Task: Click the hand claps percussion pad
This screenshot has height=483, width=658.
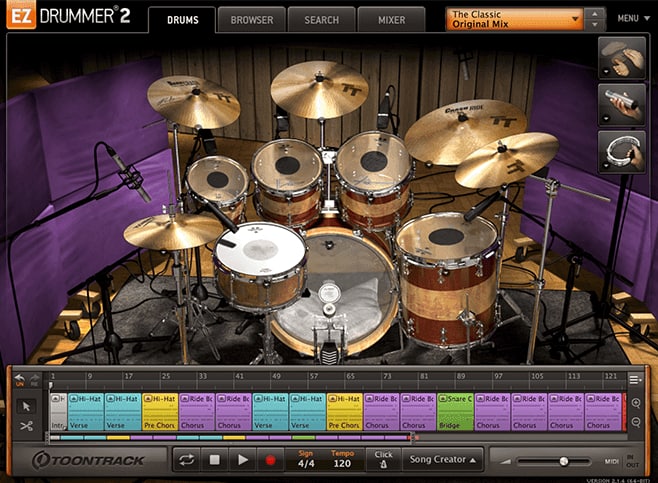Action: tap(621, 58)
